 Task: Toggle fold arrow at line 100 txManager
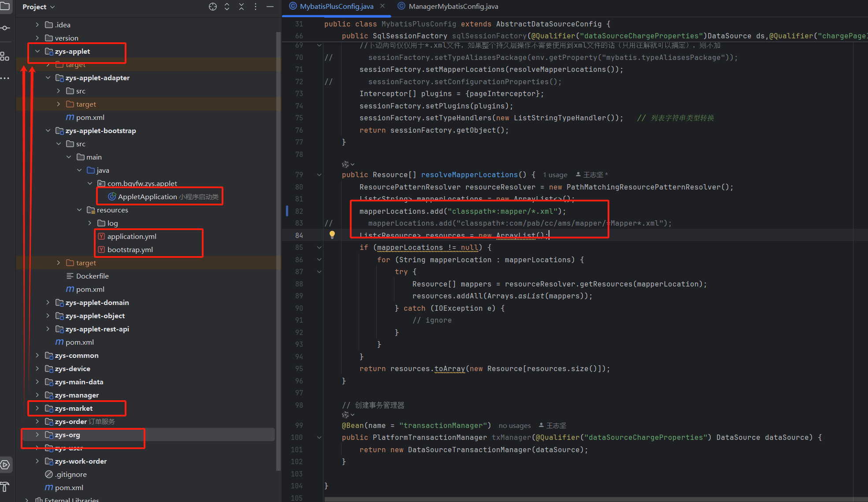coord(319,438)
